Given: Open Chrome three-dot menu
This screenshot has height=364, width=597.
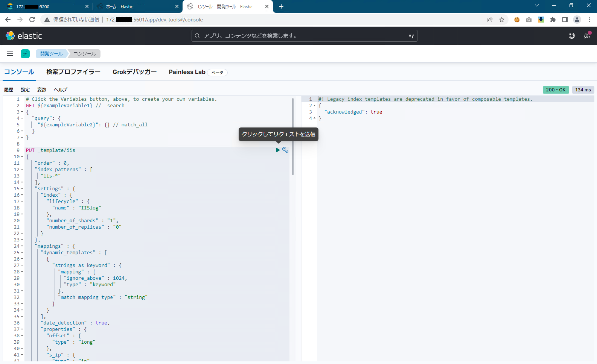Looking at the screenshot, I should click(589, 20).
